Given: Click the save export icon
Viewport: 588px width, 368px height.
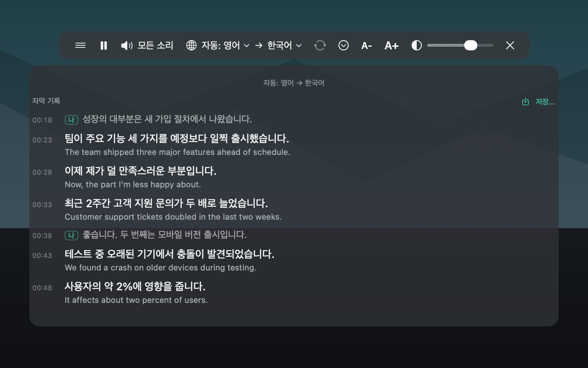Looking at the screenshot, I should tap(526, 102).
